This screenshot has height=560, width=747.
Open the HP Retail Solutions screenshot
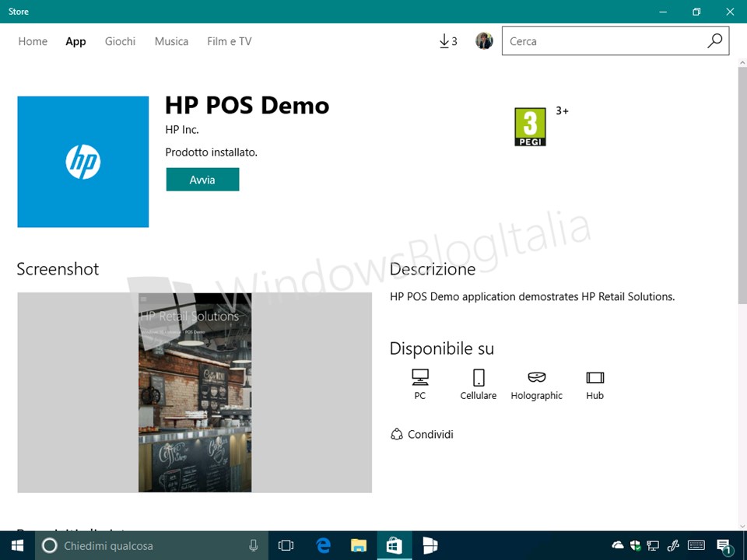[x=195, y=392]
